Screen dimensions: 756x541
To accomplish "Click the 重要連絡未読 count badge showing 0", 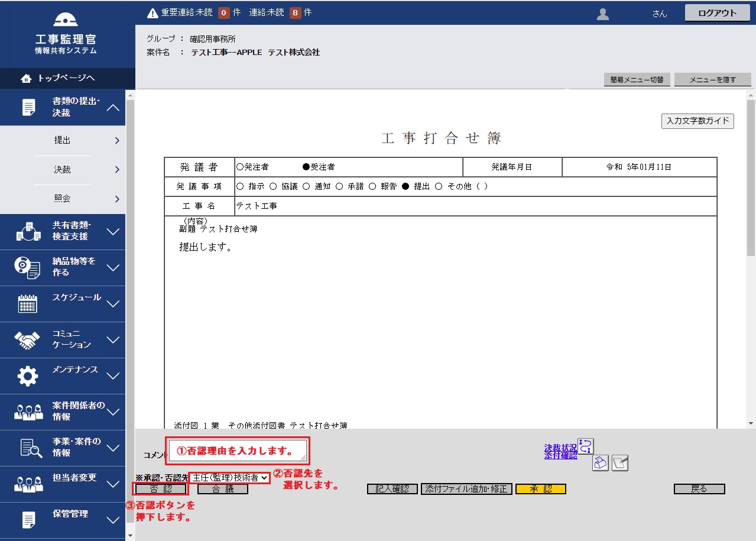I will click(x=224, y=12).
